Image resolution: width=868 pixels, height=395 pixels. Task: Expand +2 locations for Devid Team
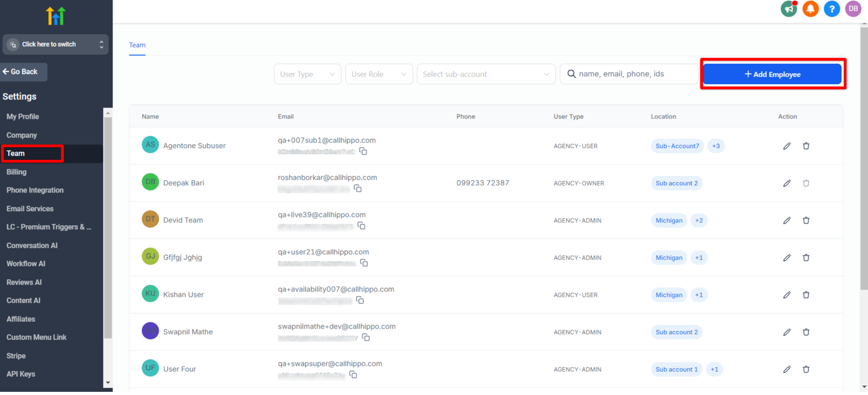pyautogui.click(x=699, y=220)
